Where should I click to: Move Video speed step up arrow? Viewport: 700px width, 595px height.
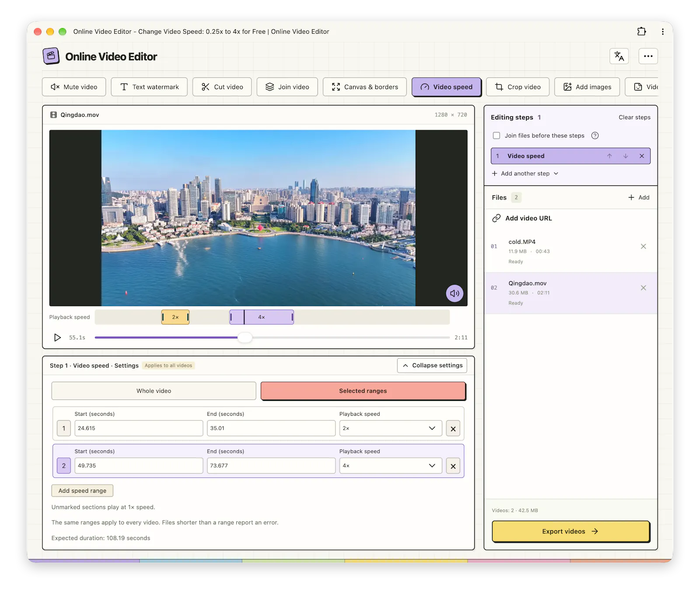pyautogui.click(x=609, y=156)
